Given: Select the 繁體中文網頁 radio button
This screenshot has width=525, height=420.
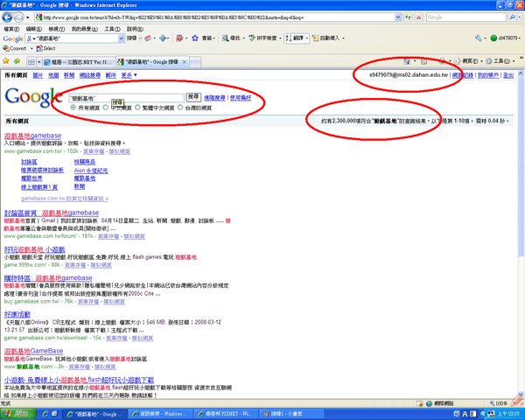Looking at the screenshot, I should click(x=137, y=108).
